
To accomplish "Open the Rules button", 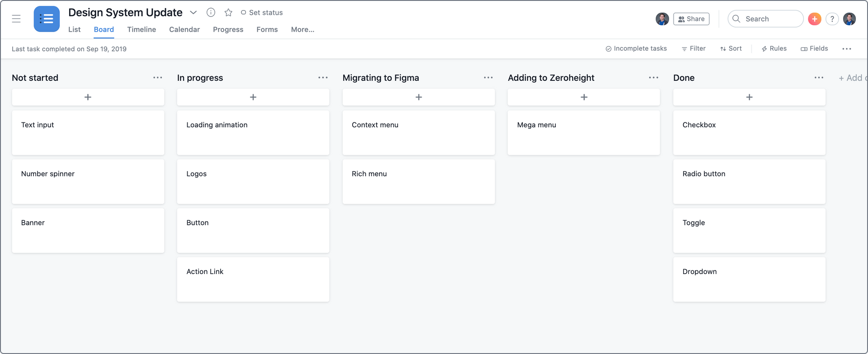I will [x=774, y=49].
